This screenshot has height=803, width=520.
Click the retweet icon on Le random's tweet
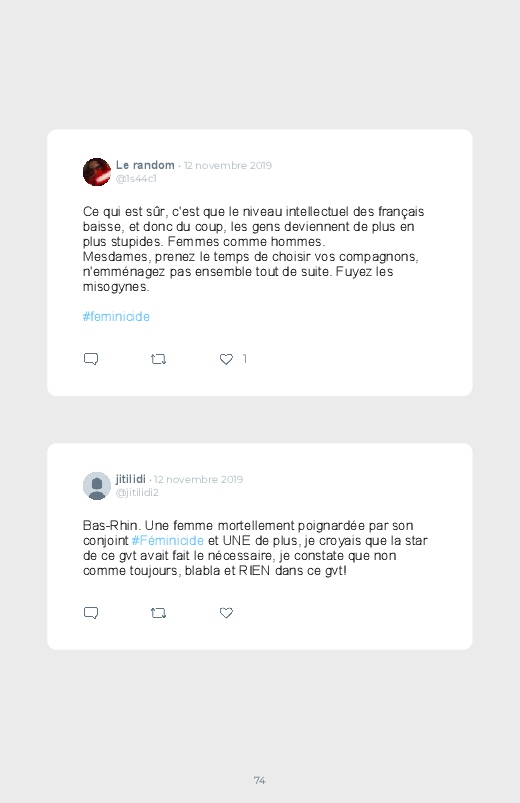tap(158, 360)
